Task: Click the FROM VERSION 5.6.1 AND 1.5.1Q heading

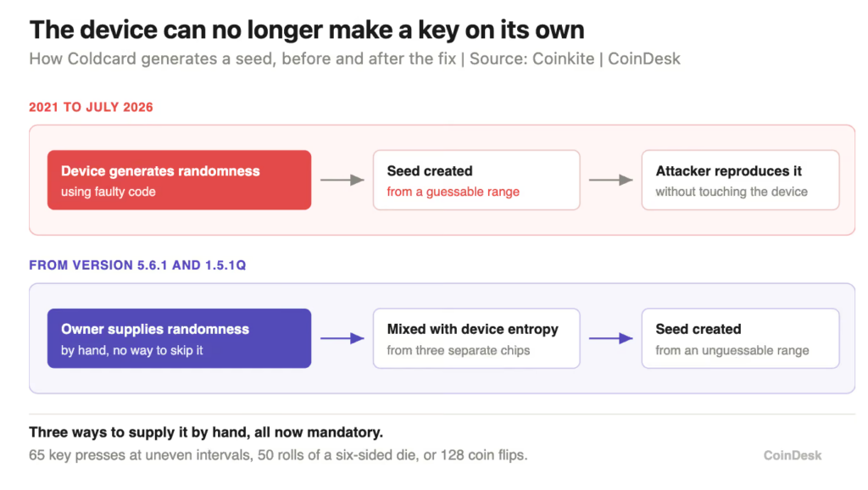Action: (137, 265)
